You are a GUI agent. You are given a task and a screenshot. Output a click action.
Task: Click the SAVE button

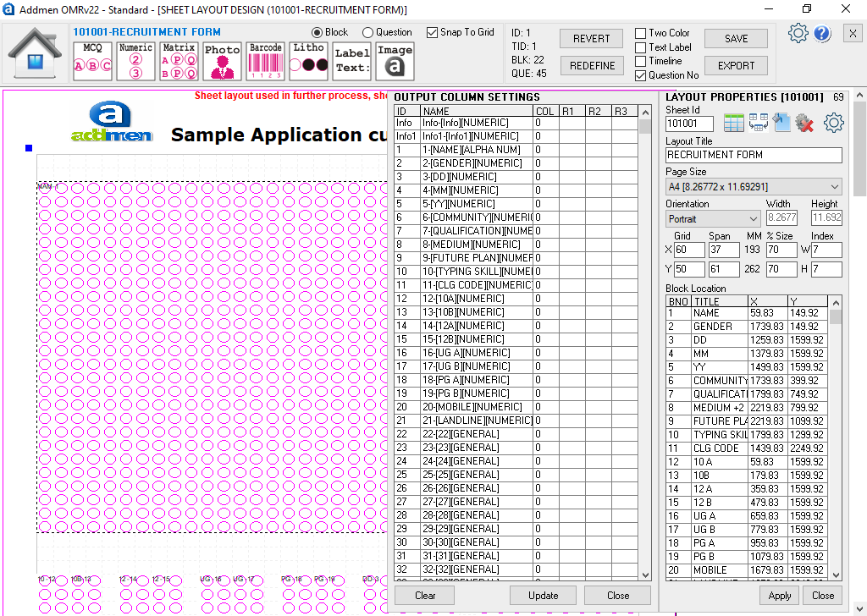(x=736, y=39)
